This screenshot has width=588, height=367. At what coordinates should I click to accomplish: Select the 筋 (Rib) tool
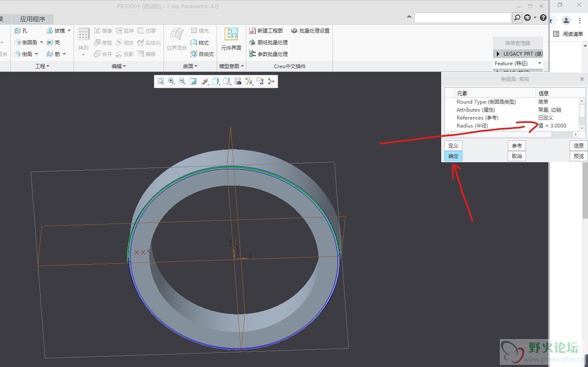click(53, 54)
